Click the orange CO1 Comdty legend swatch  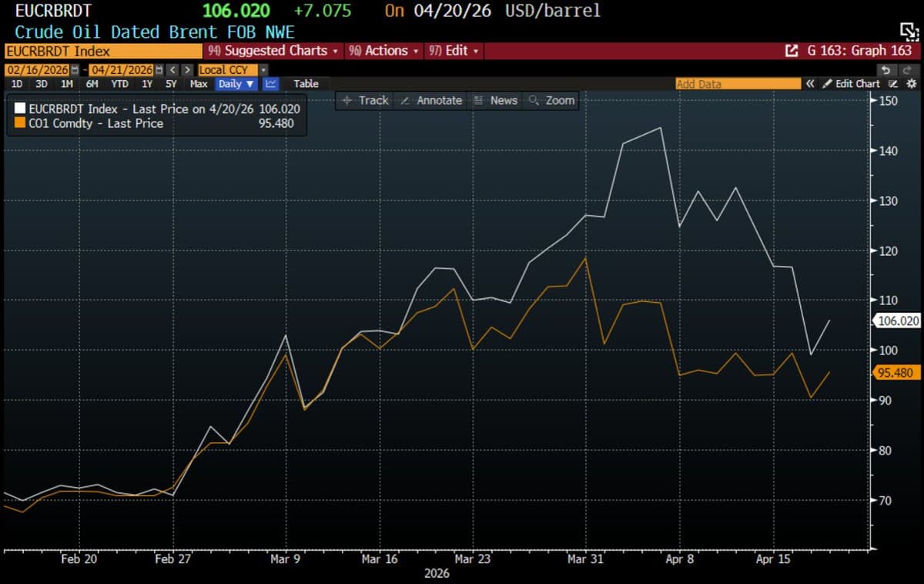pos(21,123)
